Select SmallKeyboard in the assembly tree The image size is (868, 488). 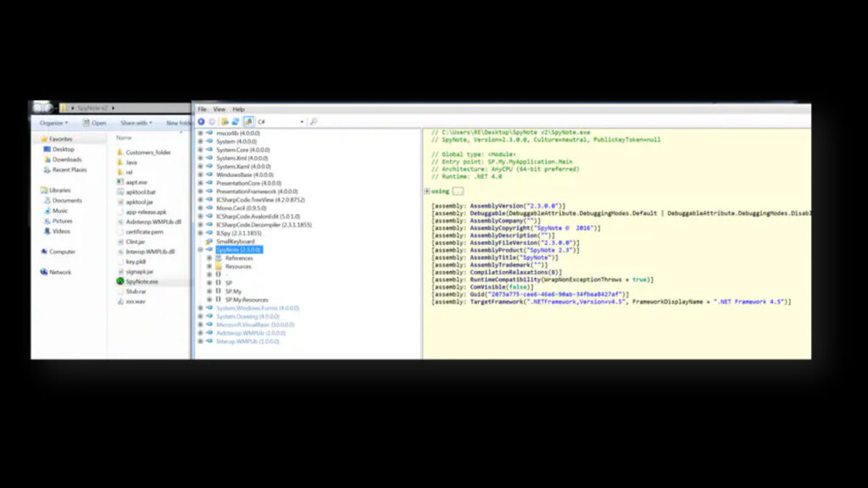236,241
